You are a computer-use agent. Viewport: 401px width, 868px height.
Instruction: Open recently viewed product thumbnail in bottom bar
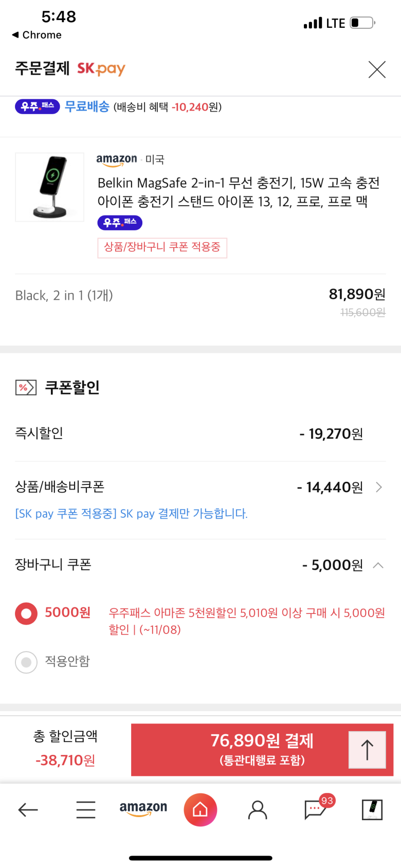[372, 809]
